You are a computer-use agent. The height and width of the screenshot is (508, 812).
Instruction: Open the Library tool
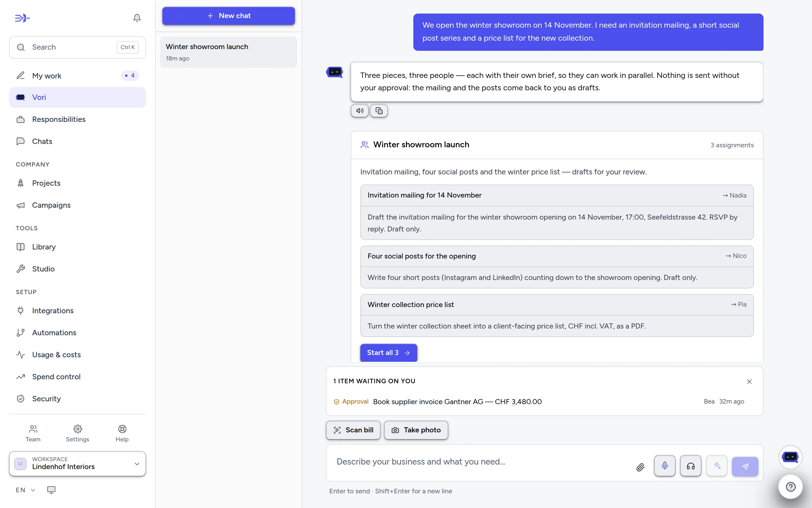point(78,247)
